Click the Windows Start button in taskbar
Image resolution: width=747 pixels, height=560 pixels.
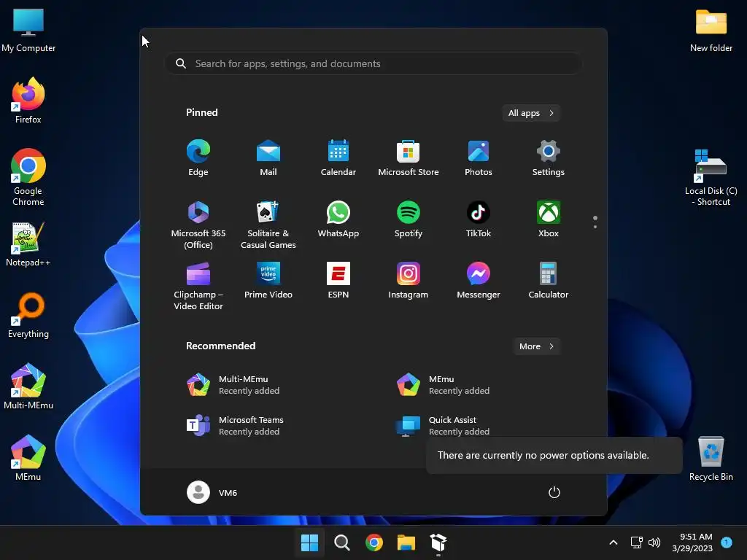click(x=309, y=542)
